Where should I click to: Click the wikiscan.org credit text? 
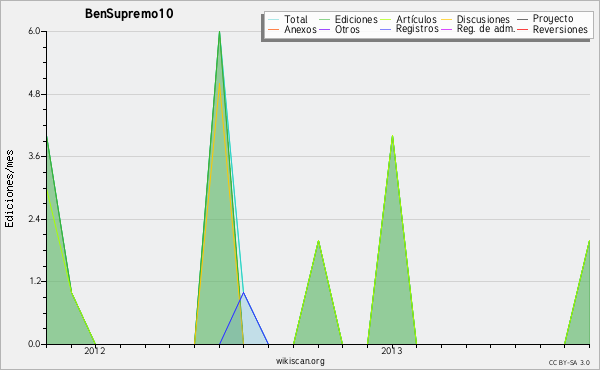pyautogui.click(x=300, y=361)
